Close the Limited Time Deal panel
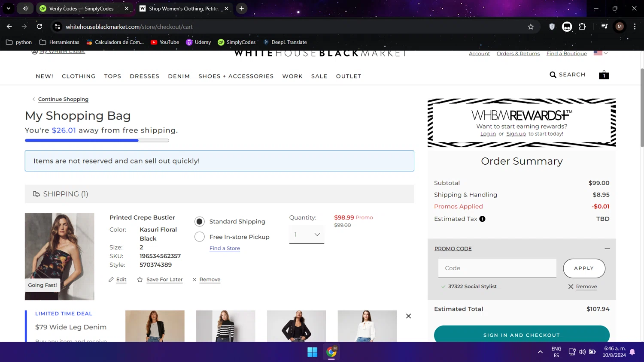 coord(409,316)
